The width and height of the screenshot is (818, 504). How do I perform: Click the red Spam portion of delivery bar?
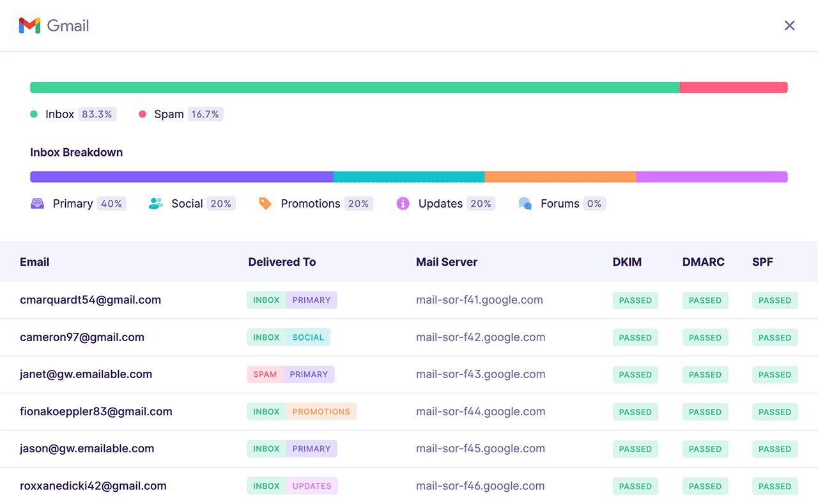tap(734, 88)
